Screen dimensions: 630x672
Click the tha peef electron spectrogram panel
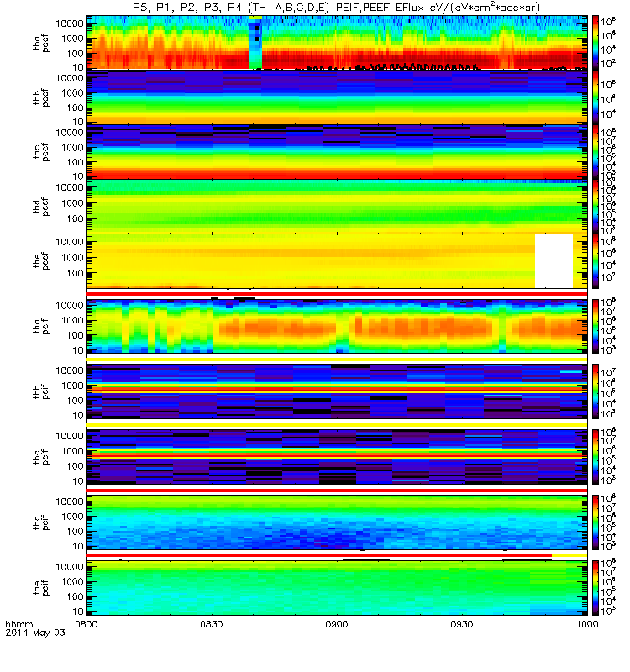pos(337,43)
